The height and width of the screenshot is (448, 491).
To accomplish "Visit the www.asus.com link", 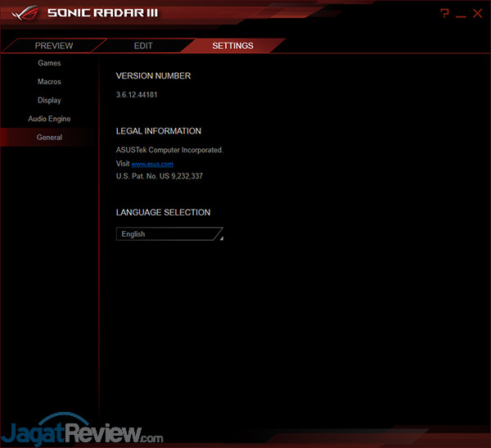I will (x=152, y=164).
